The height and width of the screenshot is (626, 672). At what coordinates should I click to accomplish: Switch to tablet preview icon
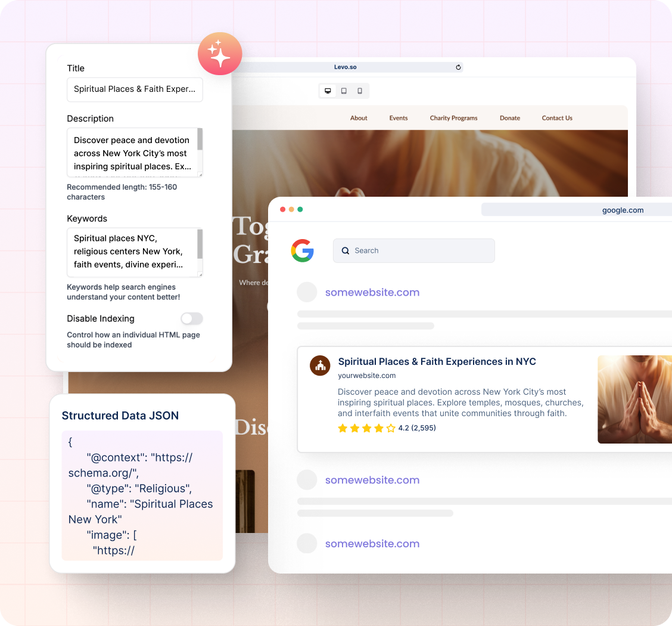pyautogui.click(x=344, y=91)
